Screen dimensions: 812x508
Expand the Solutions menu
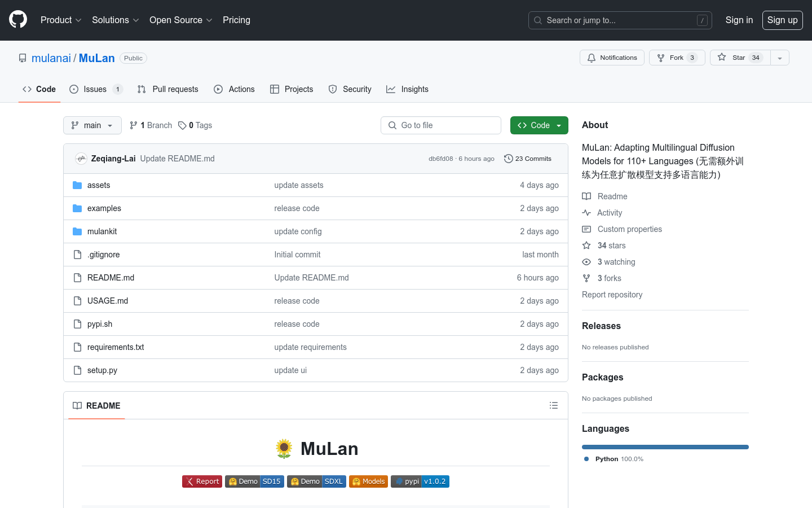tap(115, 20)
